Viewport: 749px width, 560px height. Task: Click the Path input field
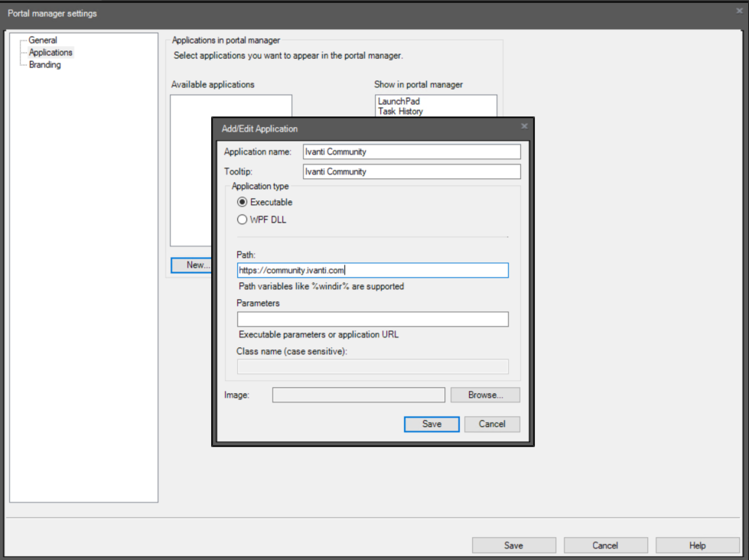click(x=373, y=270)
